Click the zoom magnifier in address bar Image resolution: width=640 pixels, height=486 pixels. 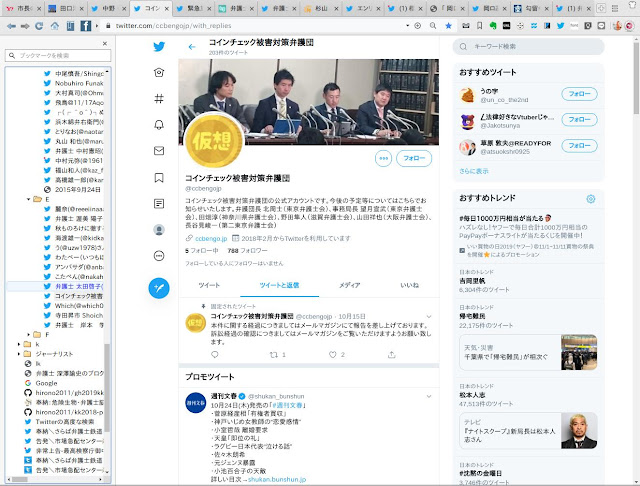(x=433, y=26)
